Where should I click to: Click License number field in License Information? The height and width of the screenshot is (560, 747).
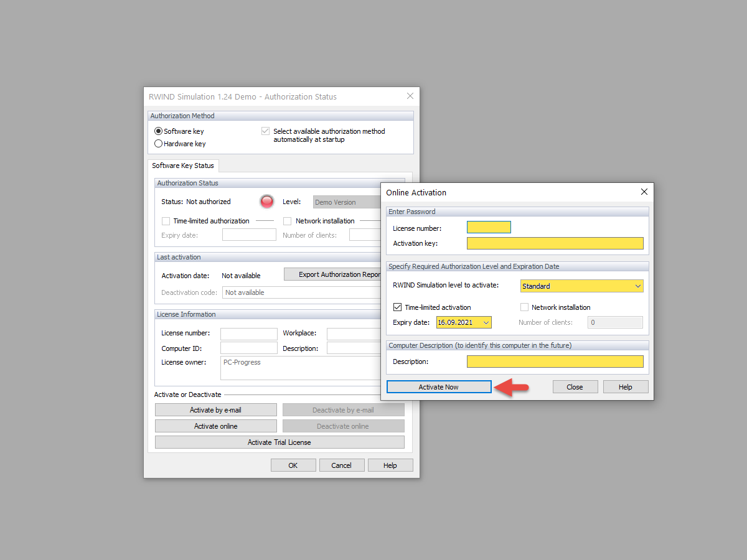coord(249,334)
